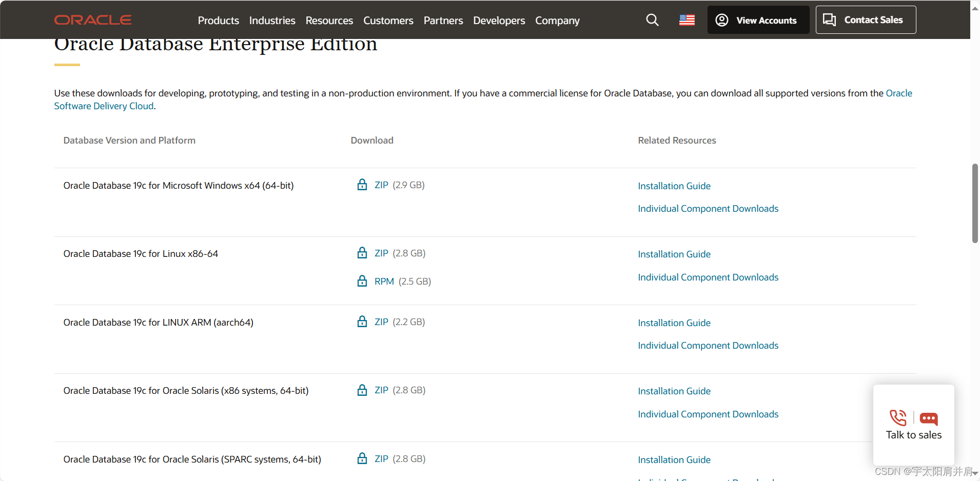This screenshot has height=481, width=980.
Task: Click lock icon beside Solaris SPARC ZIP
Action: [x=362, y=458]
